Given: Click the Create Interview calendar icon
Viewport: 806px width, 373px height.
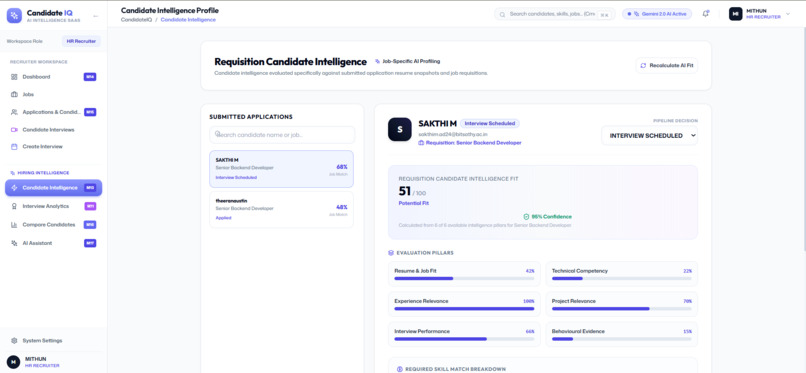Looking at the screenshot, I should pyautogui.click(x=14, y=147).
